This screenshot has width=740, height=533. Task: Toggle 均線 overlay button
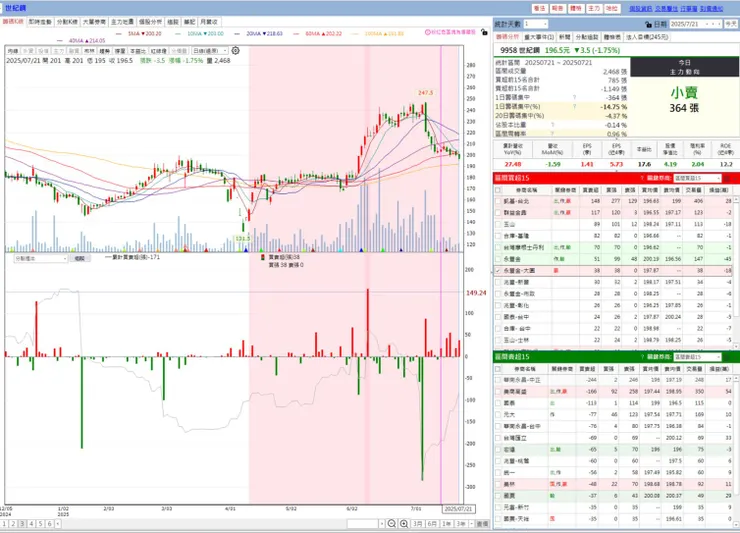(x=13, y=51)
